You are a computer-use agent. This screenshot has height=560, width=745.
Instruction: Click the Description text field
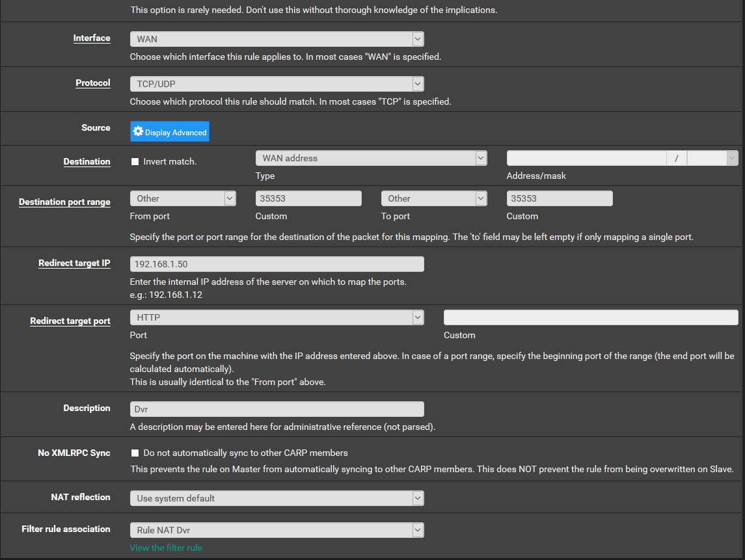click(277, 409)
